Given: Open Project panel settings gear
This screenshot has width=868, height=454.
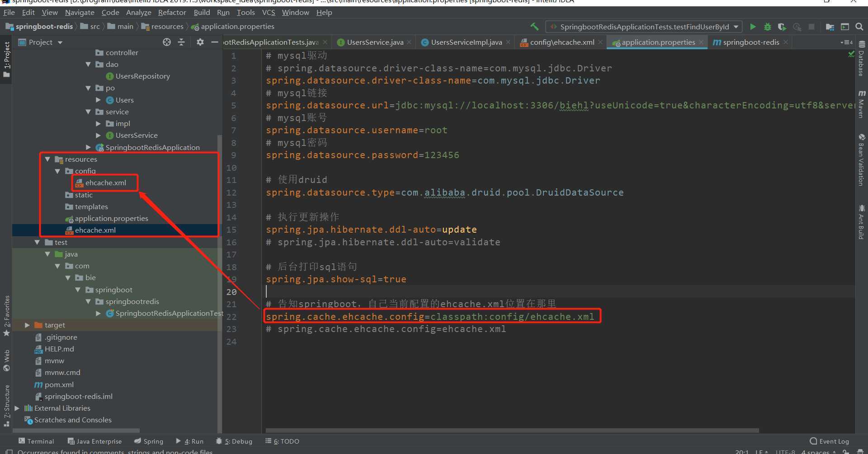Looking at the screenshot, I should (200, 42).
